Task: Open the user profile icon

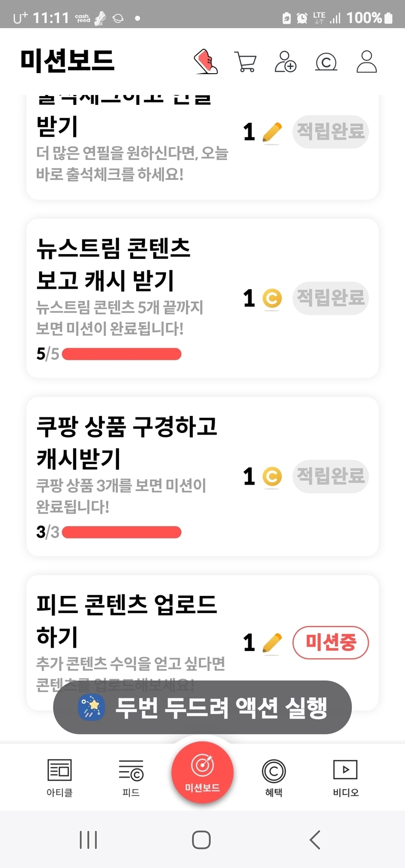Action: 366,62
